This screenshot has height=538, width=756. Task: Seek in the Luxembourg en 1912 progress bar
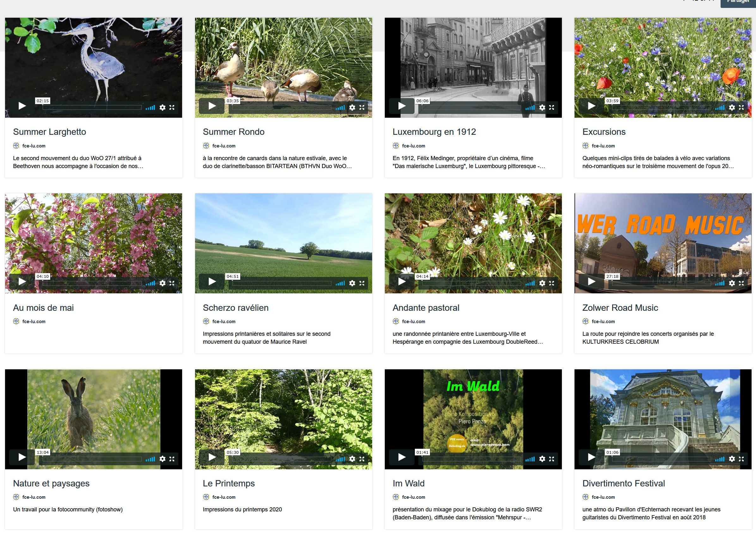point(471,108)
